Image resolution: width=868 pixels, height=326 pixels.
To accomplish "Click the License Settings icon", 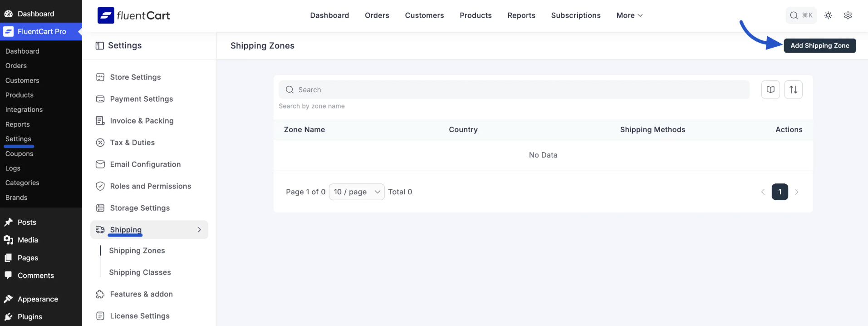I will tap(100, 316).
